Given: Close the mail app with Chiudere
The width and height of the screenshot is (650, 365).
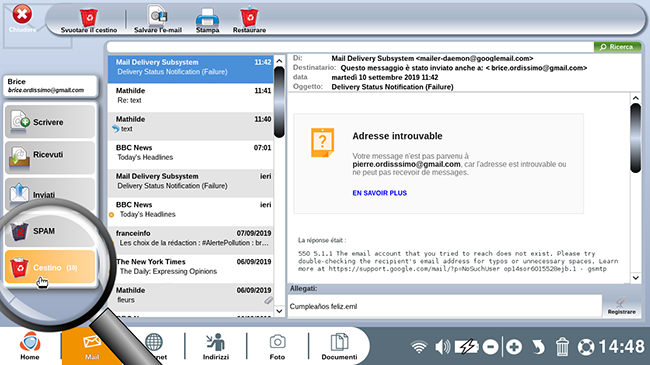Looking at the screenshot, I should pyautogui.click(x=22, y=19).
